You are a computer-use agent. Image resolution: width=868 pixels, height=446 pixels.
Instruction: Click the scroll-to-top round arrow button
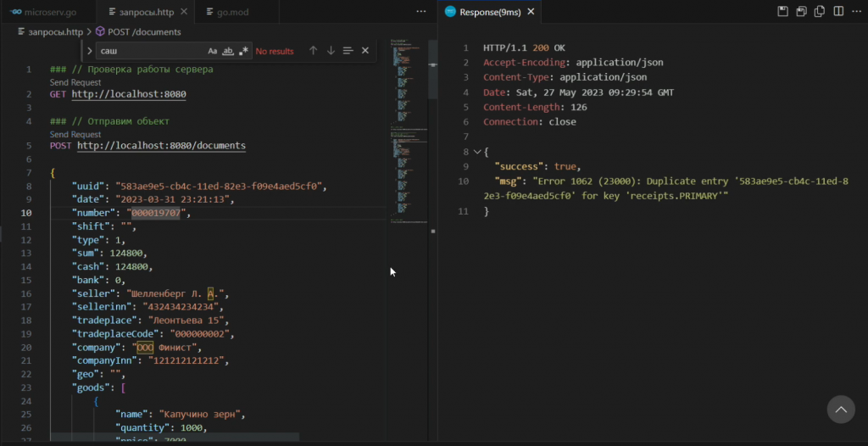[x=841, y=410]
